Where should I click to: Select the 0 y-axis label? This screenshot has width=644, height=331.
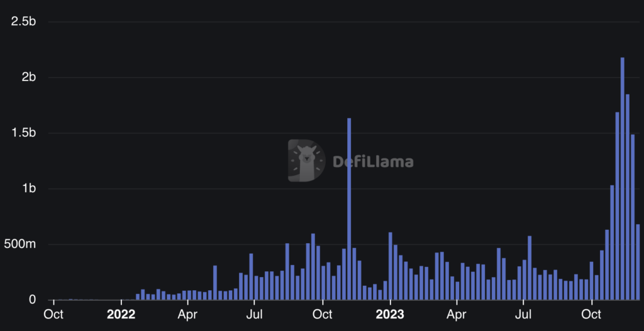click(x=33, y=300)
